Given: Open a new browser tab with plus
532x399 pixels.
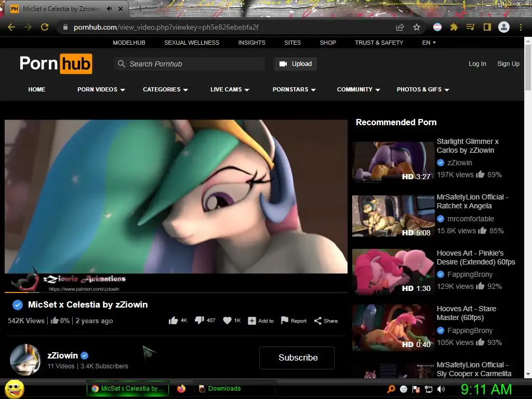Looking at the screenshot, I should pos(139,9).
